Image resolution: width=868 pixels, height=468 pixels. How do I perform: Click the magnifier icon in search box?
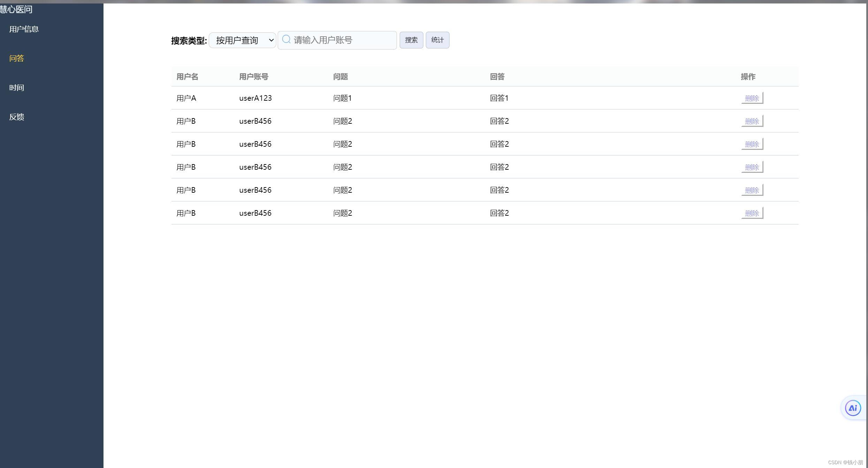click(x=286, y=39)
